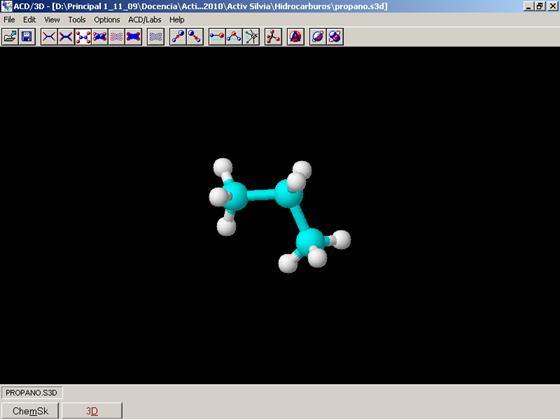Select the Wireframe display mode icon
Viewport: 560px width, 420px height.
49,37
